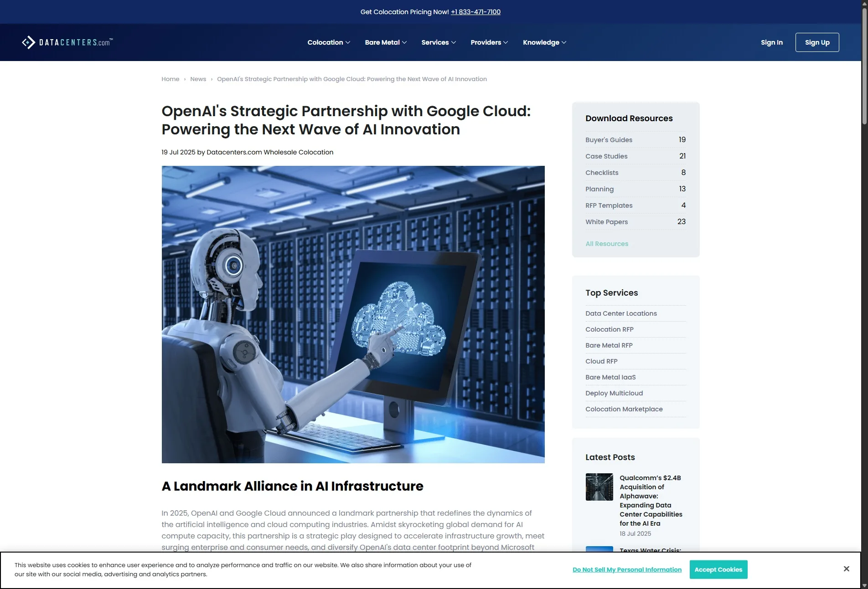Open Qualcomm's $2.4B Acquisition post
Screen dimensions: 868x589
pos(651,501)
